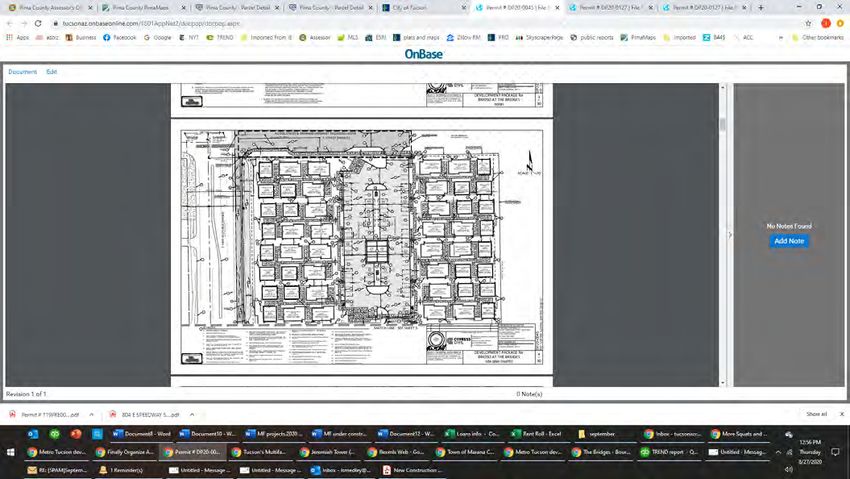850x479 pixels.
Task: Click Show all downloads
Action: click(816, 414)
